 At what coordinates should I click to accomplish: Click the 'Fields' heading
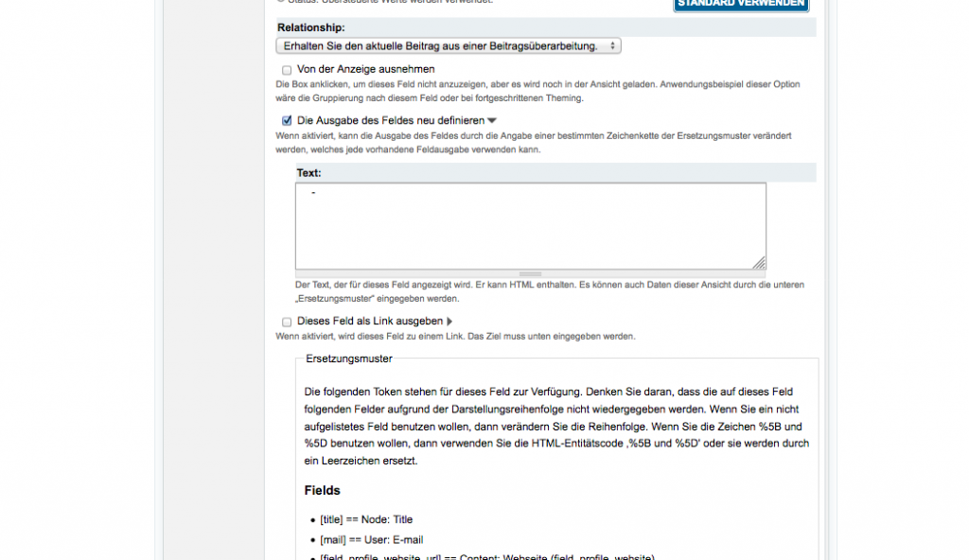[322, 490]
